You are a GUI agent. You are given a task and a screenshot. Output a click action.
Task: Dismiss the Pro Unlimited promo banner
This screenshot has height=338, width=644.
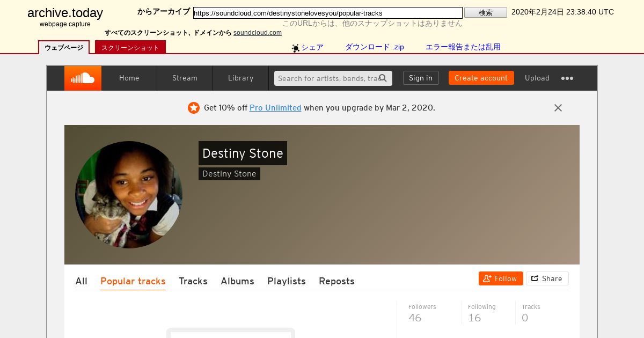coord(558,108)
